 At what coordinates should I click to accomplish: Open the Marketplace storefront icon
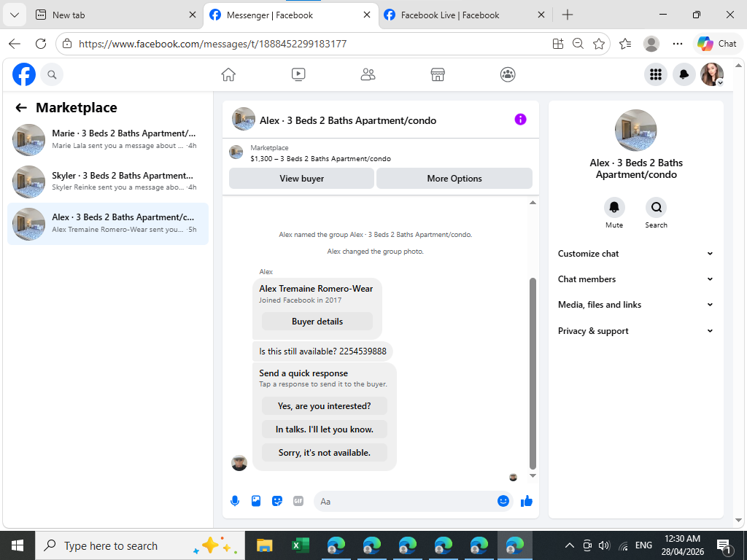coord(438,74)
